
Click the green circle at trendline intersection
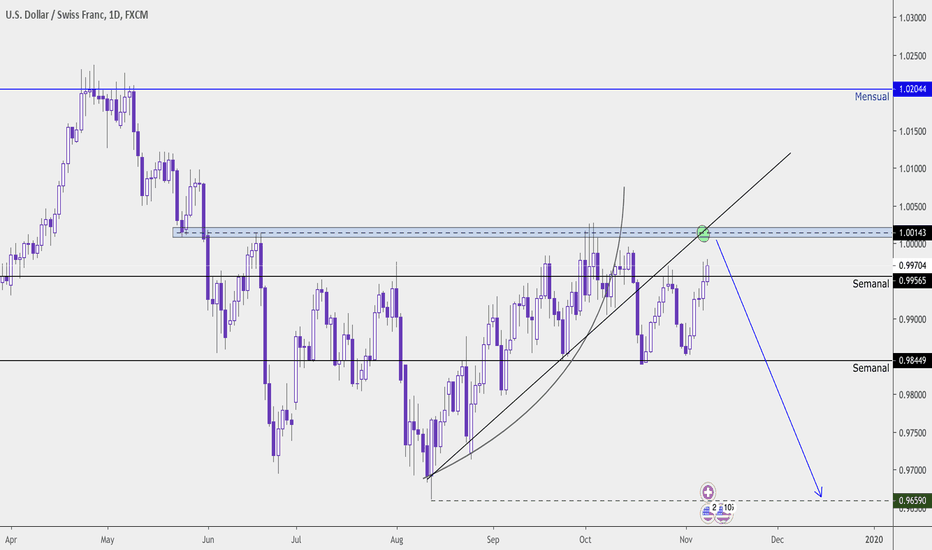tap(704, 233)
